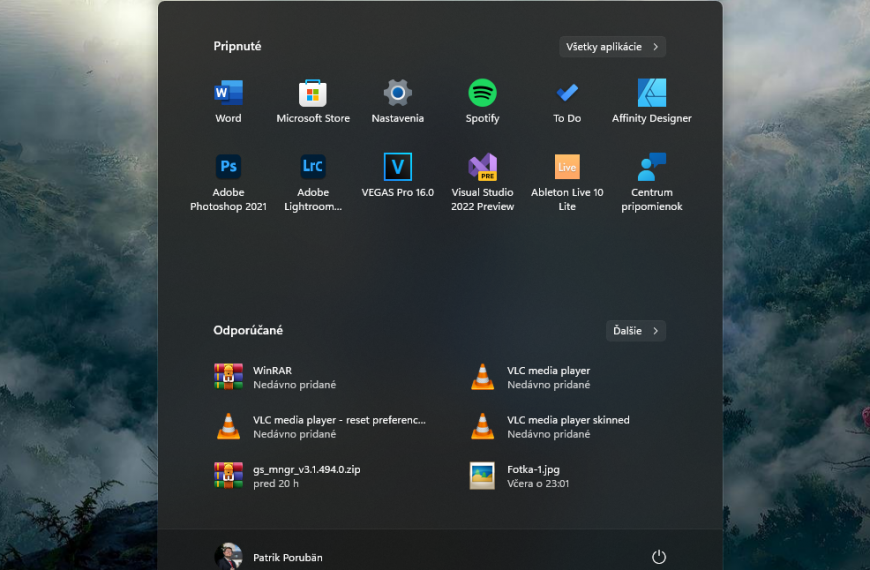Click the 'Včera o 23:01' timestamp
The height and width of the screenshot is (570, 870).
coord(538,483)
